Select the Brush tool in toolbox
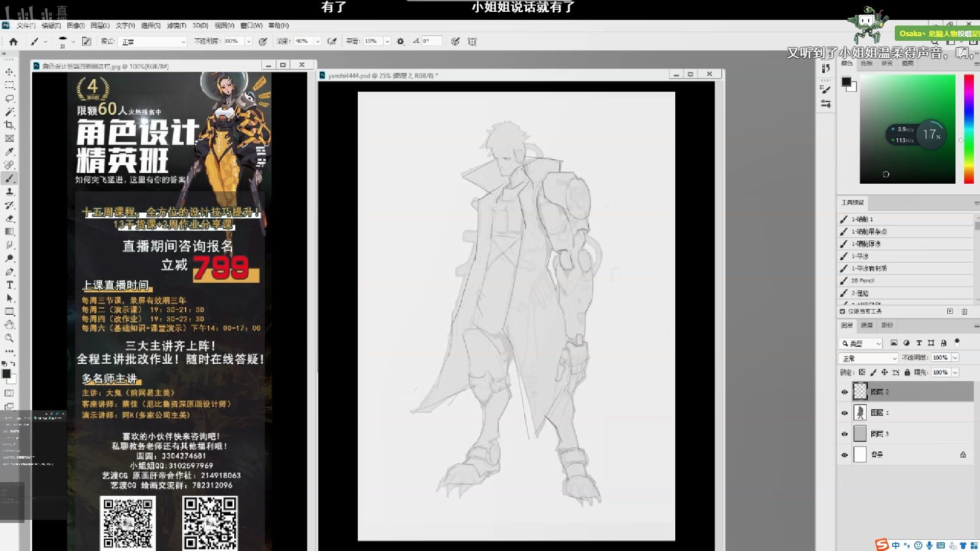 [10, 178]
